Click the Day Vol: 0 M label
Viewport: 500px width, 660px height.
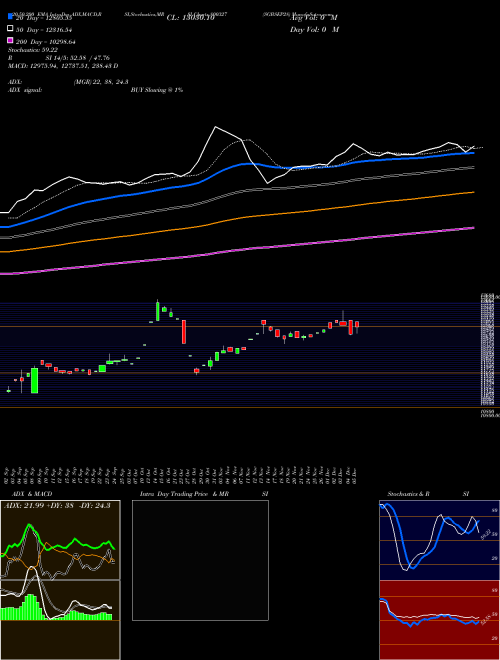tap(314, 29)
